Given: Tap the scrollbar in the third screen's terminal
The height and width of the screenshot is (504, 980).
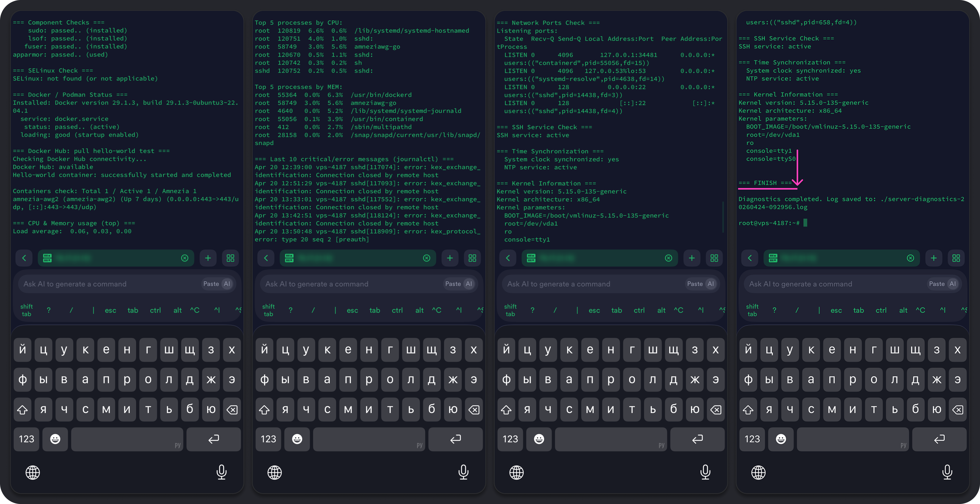Looking at the screenshot, I should (x=723, y=217).
